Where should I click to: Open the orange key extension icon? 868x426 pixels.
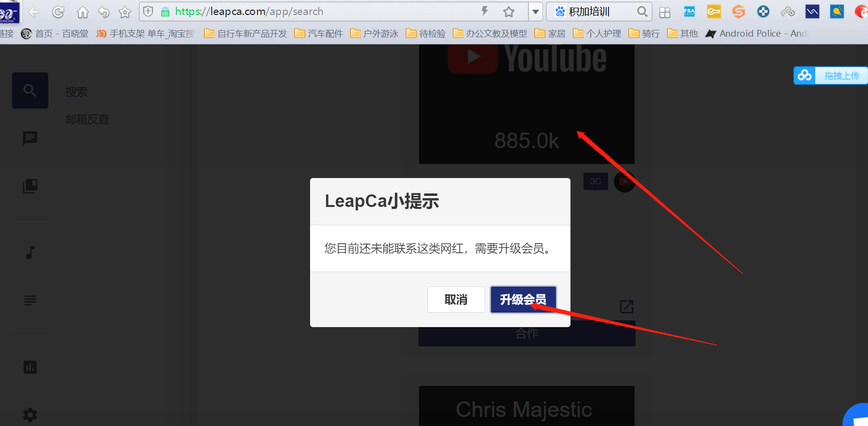714,12
